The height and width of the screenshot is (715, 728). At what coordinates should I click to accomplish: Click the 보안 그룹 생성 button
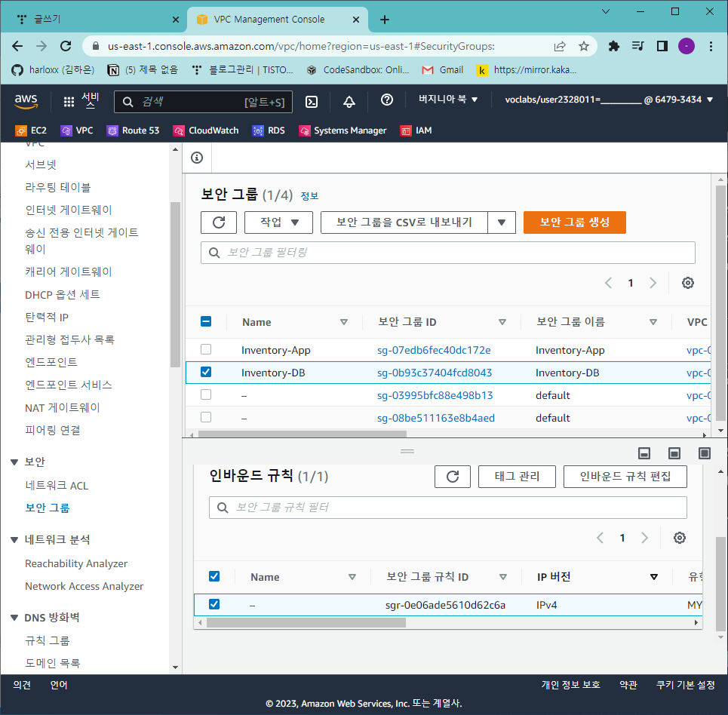(x=574, y=222)
